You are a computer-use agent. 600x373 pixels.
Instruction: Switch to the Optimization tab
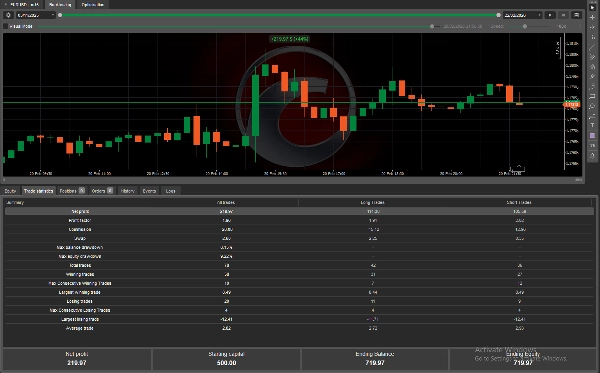pos(93,5)
